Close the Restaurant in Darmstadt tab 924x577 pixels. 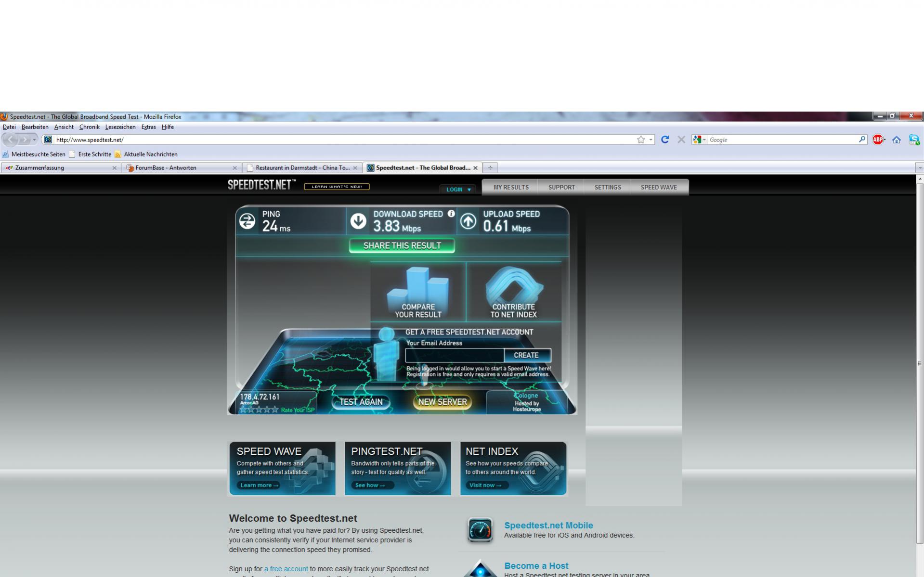click(x=355, y=168)
